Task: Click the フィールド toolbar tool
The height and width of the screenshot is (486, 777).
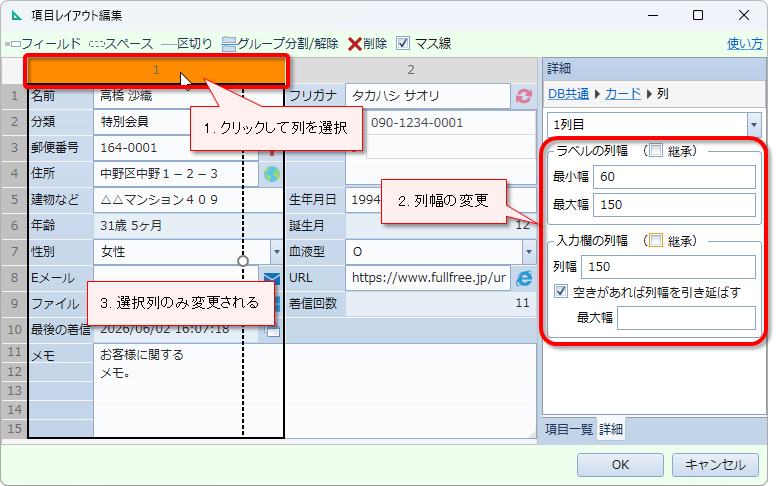Action: [x=43, y=44]
